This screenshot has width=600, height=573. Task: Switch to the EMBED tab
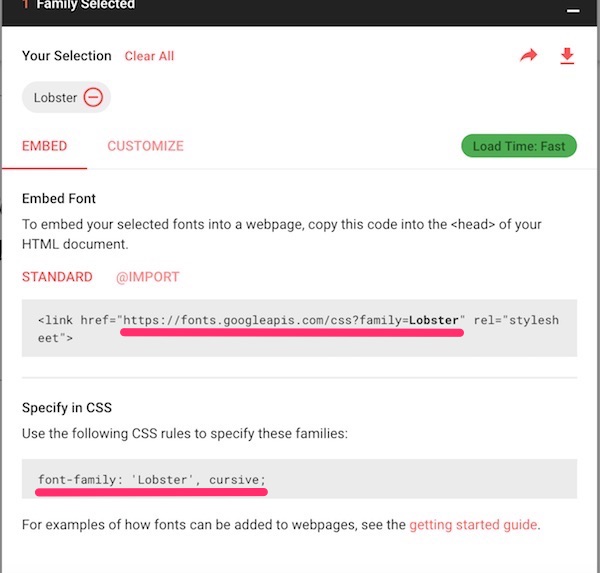[44, 146]
